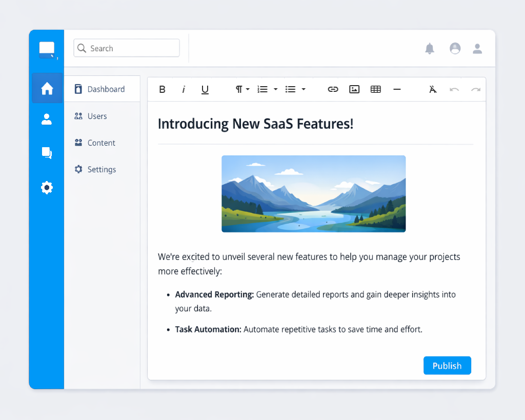Image resolution: width=525 pixels, height=420 pixels.
Task: Open gear icon in blue sidebar
Action: coord(47,188)
